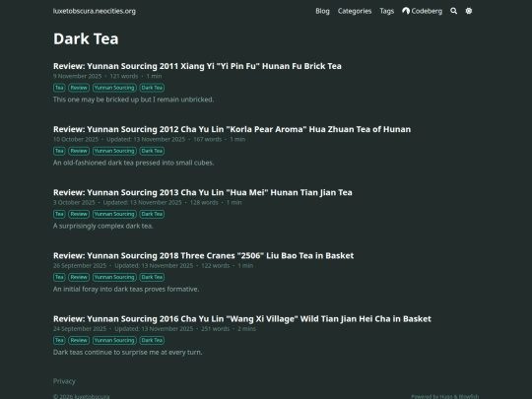This screenshot has height=399, width=532.
Task: Select Yunnan Sourcing tag under Korla Pear review
Action: pos(114,151)
